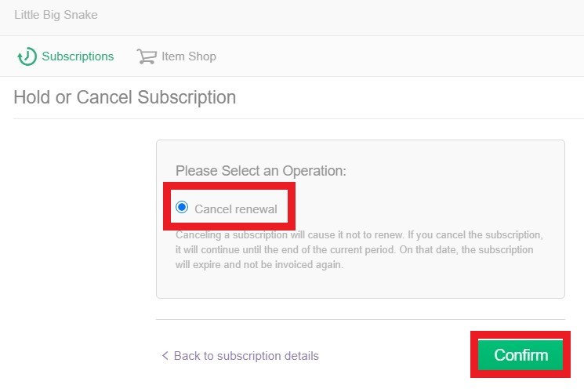584x392 pixels.
Task: Select the Cancel renewal radio button
Action: pos(182,208)
